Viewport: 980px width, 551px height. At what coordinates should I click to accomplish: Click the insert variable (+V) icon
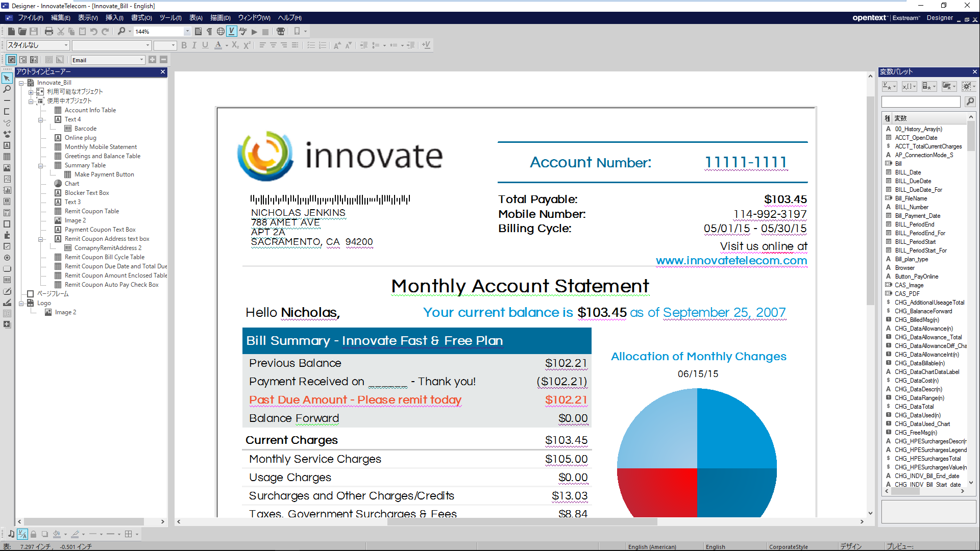pos(426,45)
